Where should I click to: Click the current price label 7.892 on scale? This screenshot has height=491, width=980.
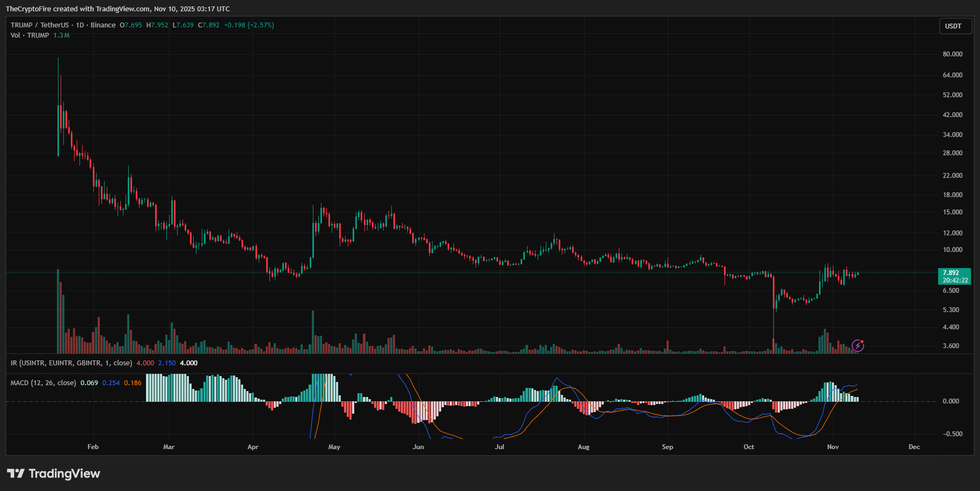coord(950,273)
